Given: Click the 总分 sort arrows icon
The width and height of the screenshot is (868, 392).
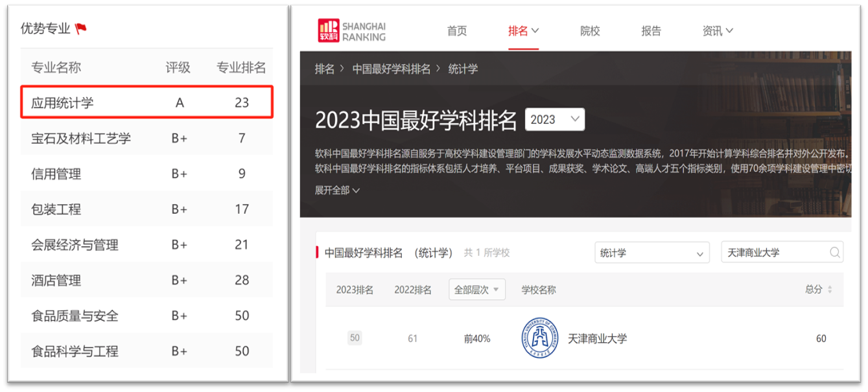Looking at the screenshot, I should (830, 290).
